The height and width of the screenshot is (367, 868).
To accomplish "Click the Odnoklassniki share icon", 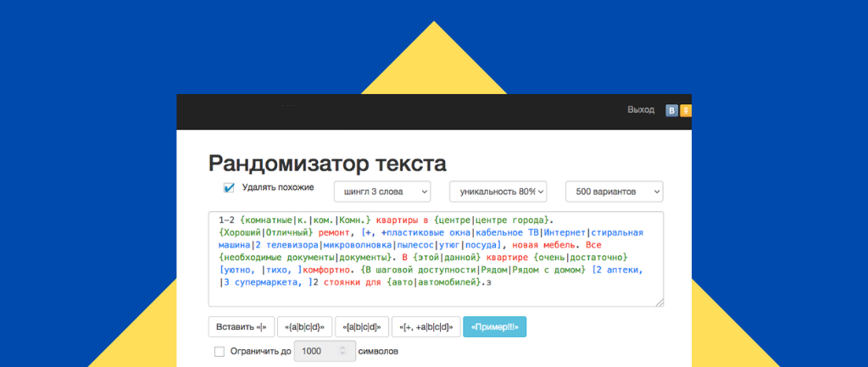I will [x=686, y=110].
